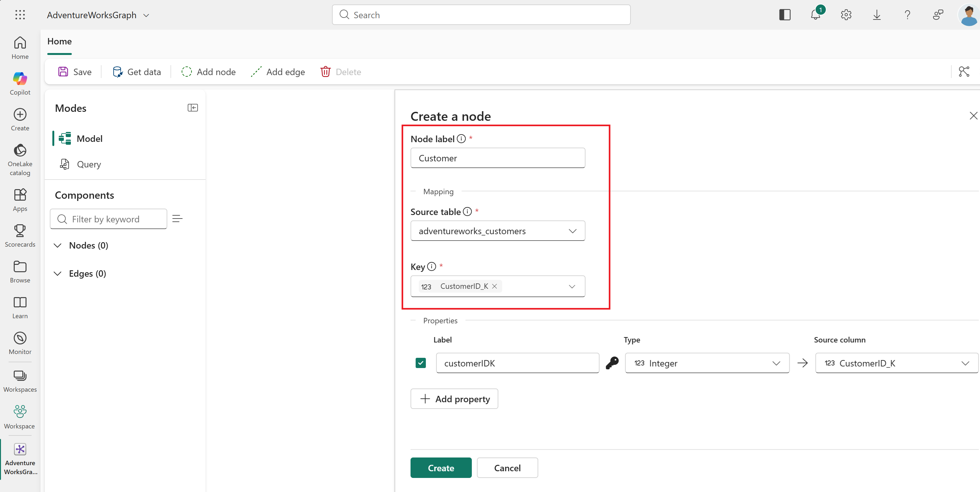Edit the customerIDK label field
980x492 pixels.
[517, 363]
